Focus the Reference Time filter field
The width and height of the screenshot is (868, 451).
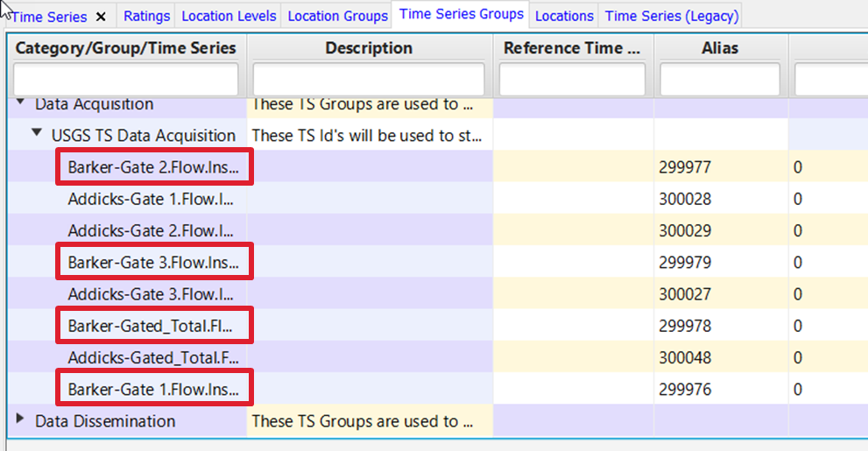click(x=573, y=79)
